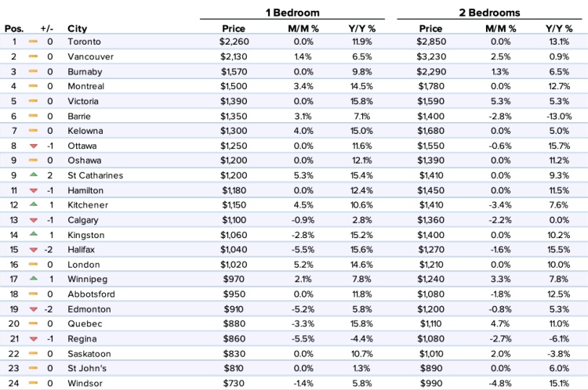The image size is (588, 390).
Task: Click the red down arrow beside Regina
Action: click(x=34, y=339)
